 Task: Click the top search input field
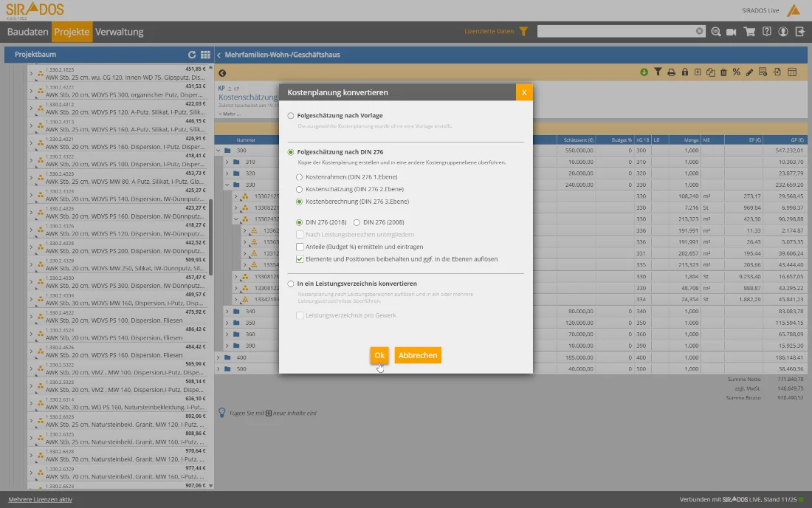pos(616,32)
